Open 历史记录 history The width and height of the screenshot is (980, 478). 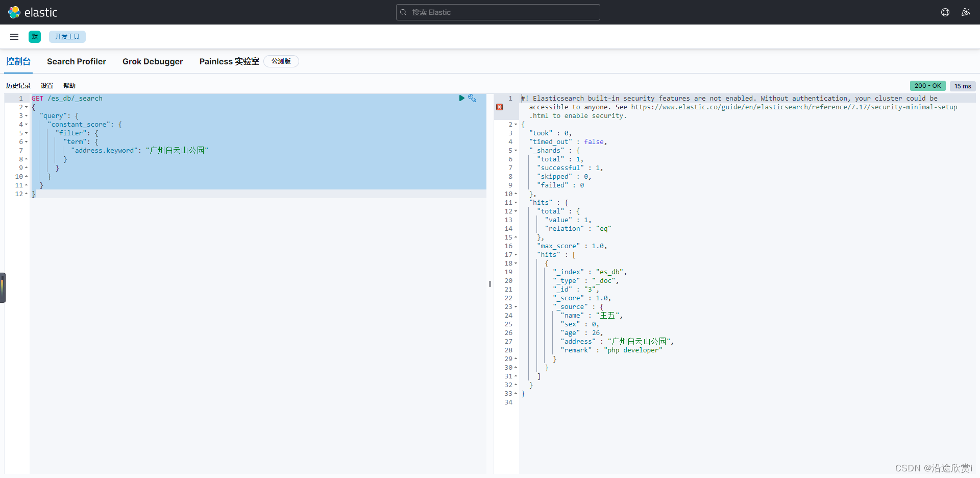point(18,86)
